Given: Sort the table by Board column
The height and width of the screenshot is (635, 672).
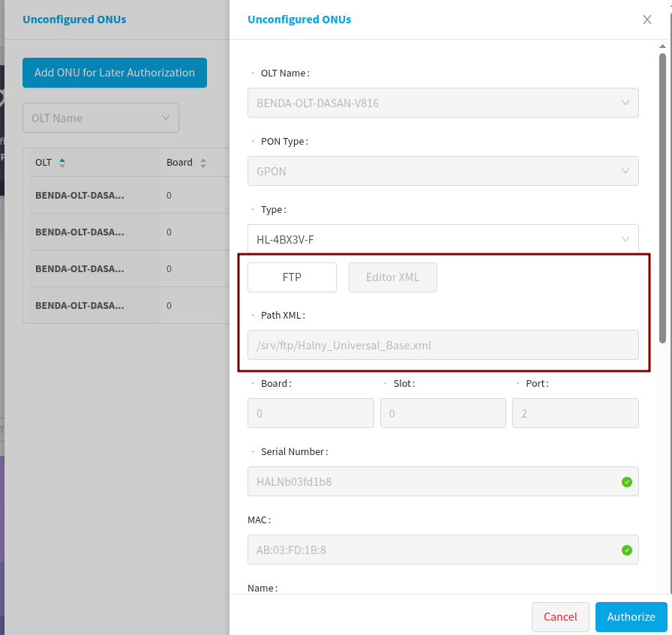Looking at the screenshot, I should point(202,163).
